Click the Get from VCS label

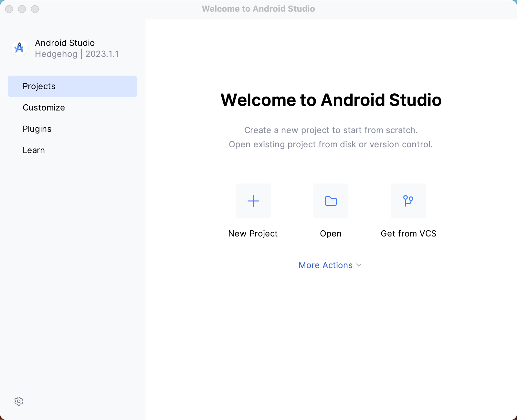click(408, 233)
